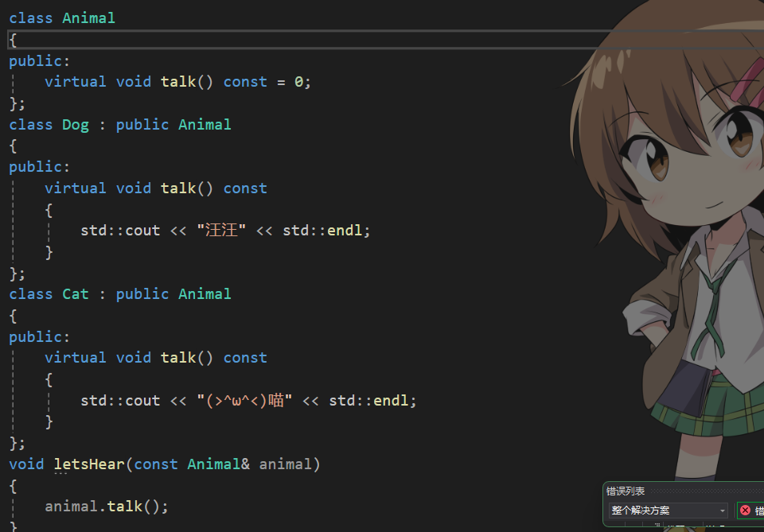Click the 错误列表 panel title
This screenshot has width=764, height=532.
[x=626, y=491]
